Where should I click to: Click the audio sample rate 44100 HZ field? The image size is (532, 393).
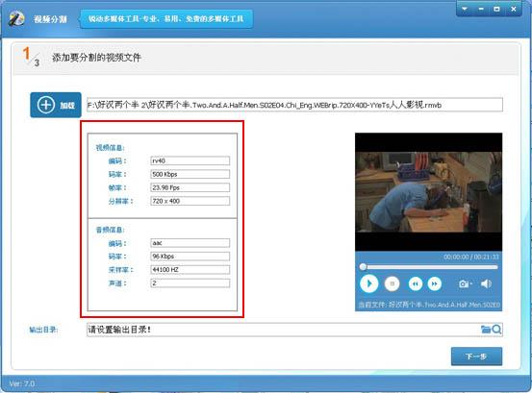[x=190, y=270]
